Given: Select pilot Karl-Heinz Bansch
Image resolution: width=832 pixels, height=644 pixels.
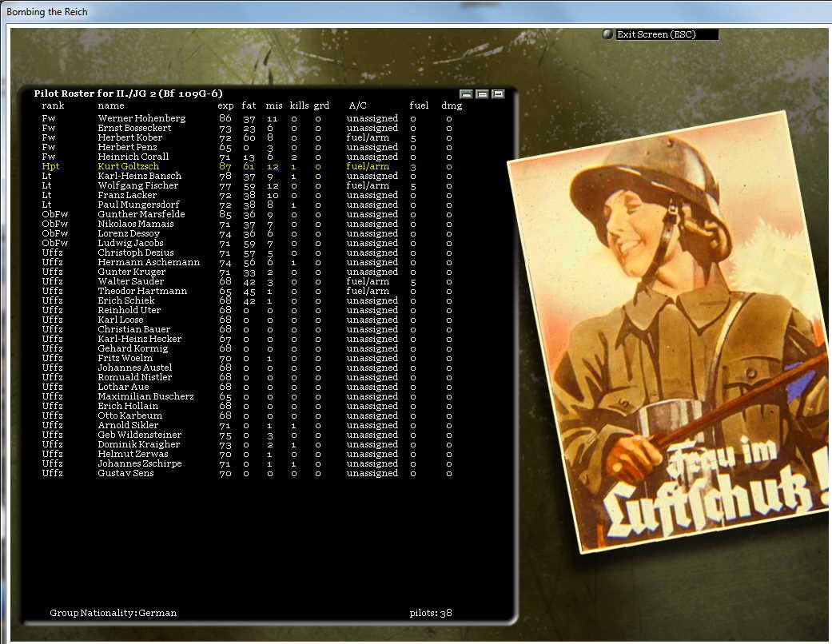Looking at the screenshot, I should pyautogui.click(x=140, y=176).
